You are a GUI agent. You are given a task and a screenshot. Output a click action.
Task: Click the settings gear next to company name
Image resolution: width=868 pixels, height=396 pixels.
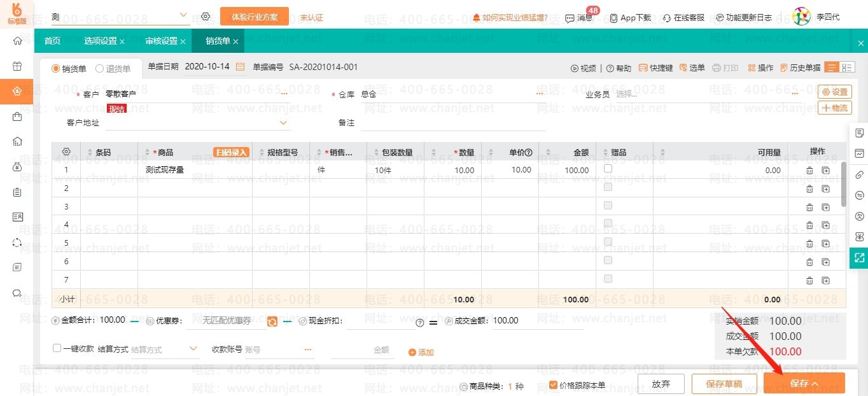[206, 17]
